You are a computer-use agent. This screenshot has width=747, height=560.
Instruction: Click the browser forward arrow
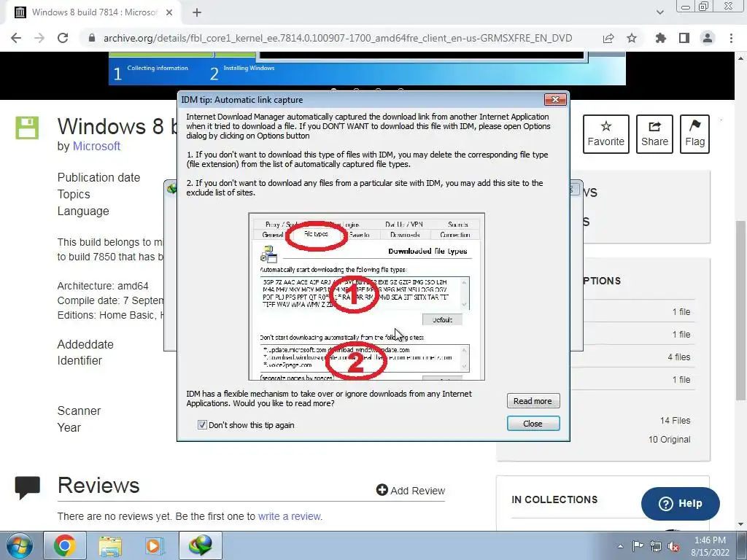[39, 38]
